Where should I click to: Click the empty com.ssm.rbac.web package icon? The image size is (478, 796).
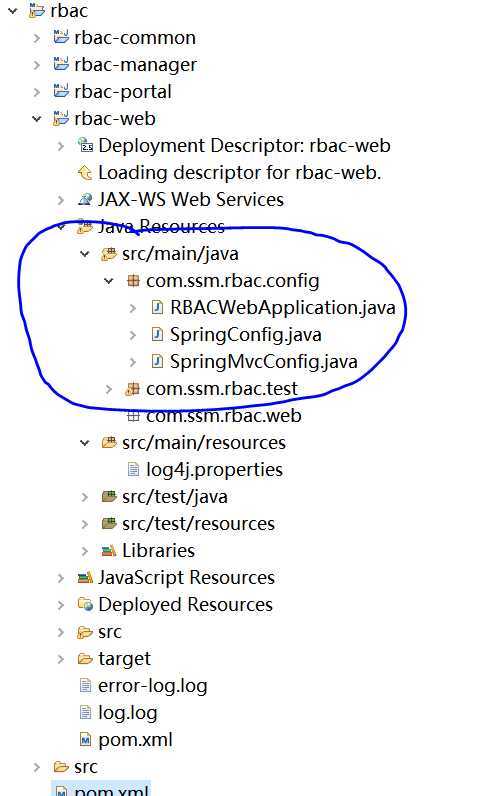133,416
